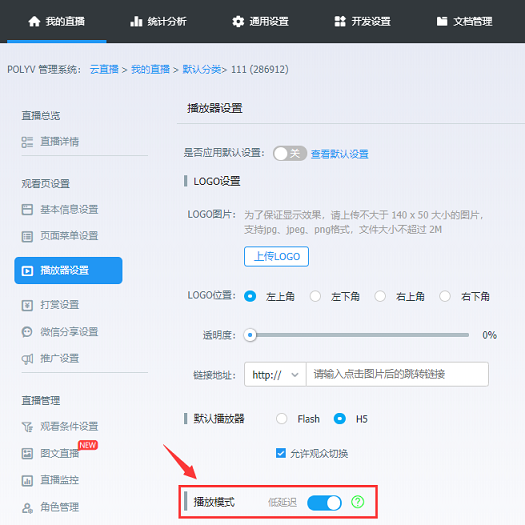Click 观看条件设置 filter icon
The image size is (525, 525).
click(x=27, y=427)
